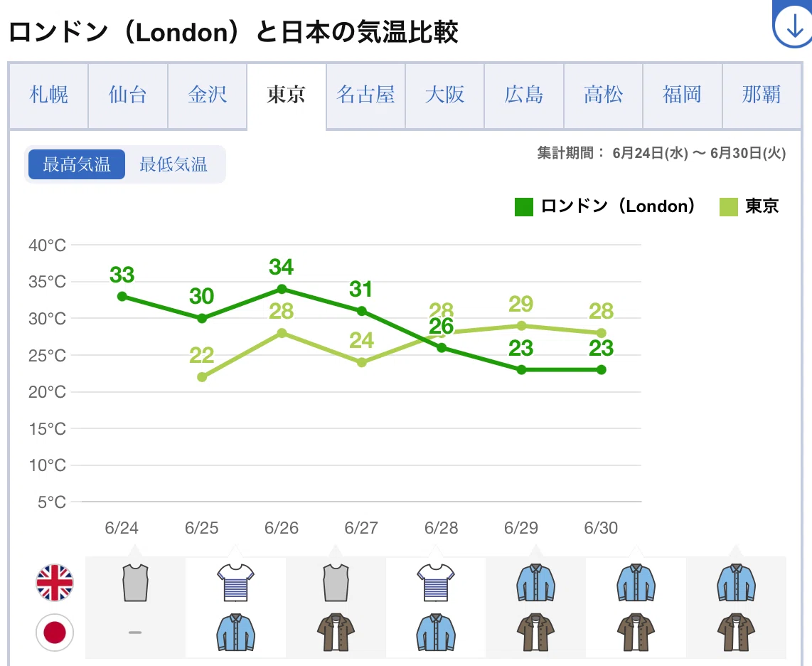Click the UK flag icon
812x666 pixels.
tap(55, 583)
